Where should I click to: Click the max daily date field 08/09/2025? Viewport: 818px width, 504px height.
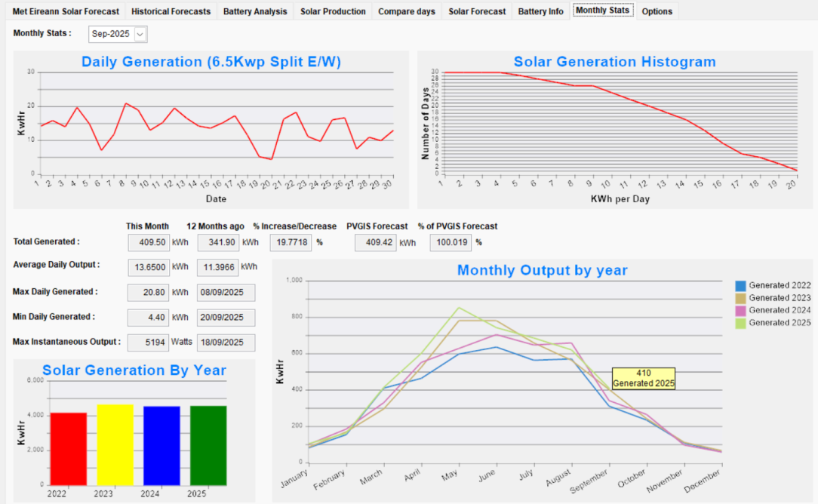(x=226, y=293)
